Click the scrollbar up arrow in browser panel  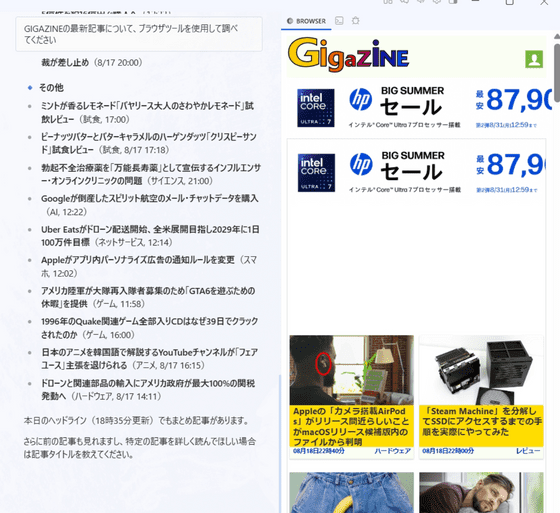click(557, 36)
